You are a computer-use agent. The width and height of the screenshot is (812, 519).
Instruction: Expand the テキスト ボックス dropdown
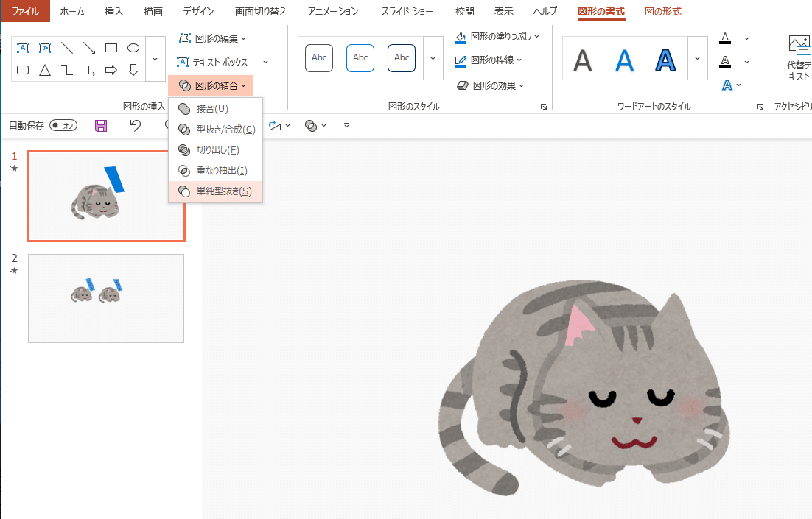point(265,62)
